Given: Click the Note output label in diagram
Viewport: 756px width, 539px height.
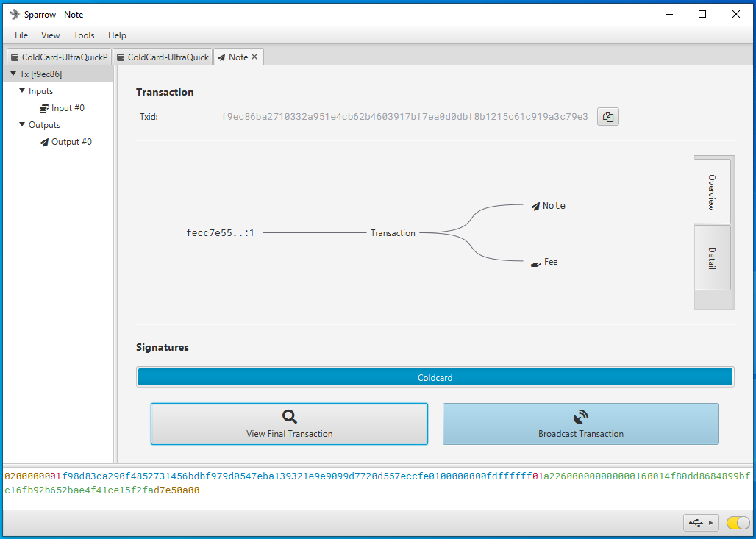Looking at the screenshot, I should click(554, 206).
